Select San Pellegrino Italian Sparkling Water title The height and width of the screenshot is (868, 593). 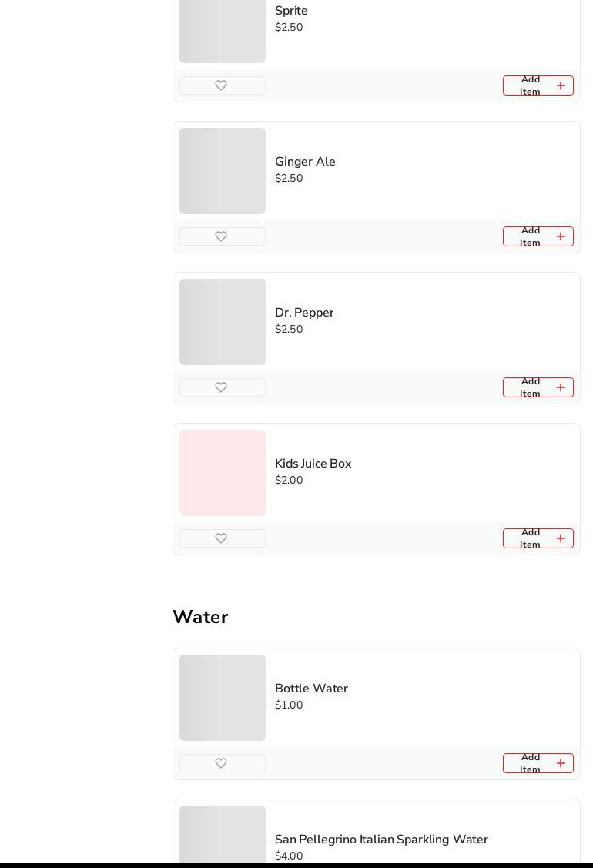tap(381, 840)
